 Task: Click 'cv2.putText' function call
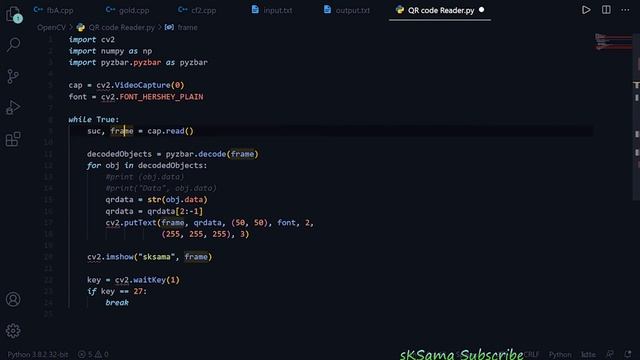(131, 222)
